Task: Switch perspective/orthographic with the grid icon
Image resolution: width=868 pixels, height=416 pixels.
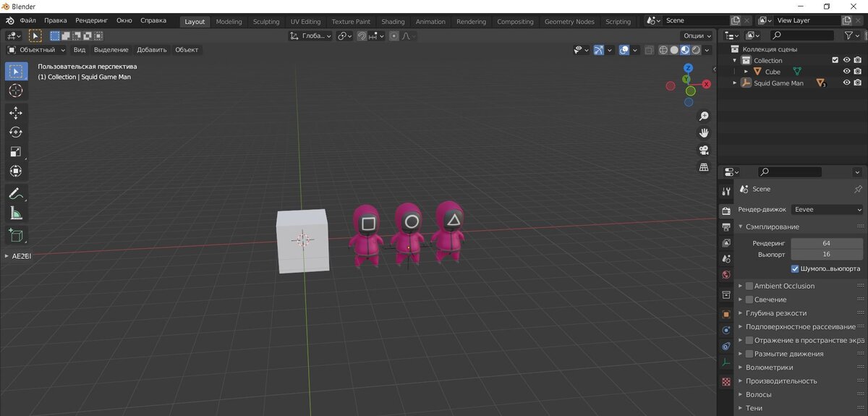Action: (704, 167)
